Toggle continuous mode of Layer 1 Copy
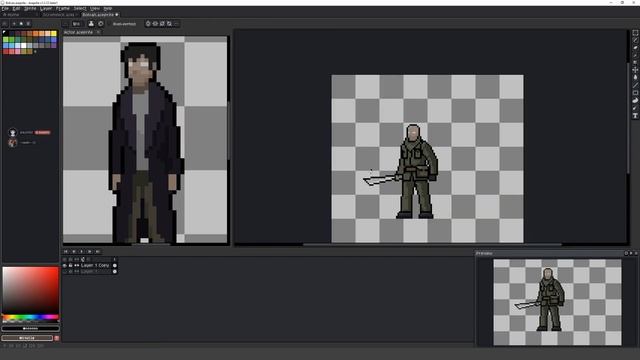This screenshot has height=360, width=640. (x=76, y=265)
